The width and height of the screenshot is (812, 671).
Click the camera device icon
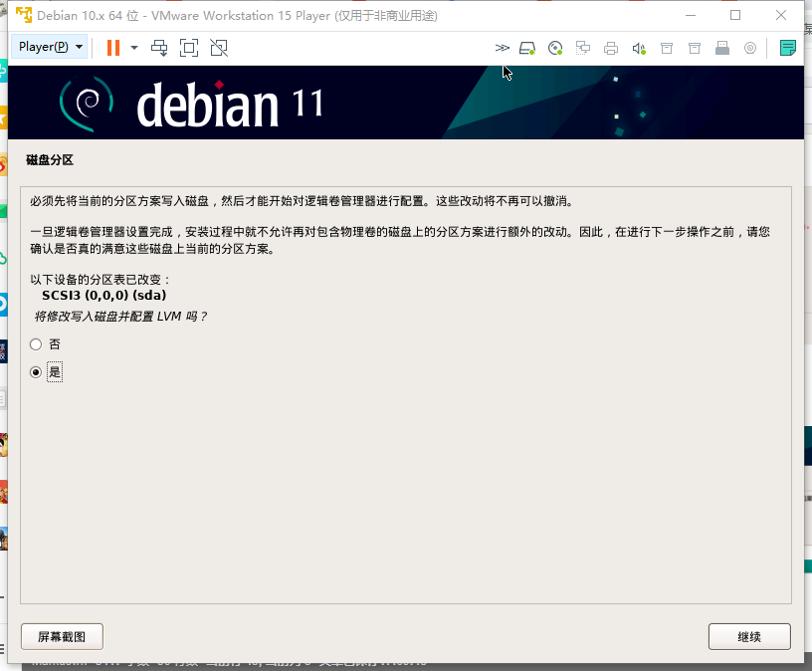coord(750,48)
